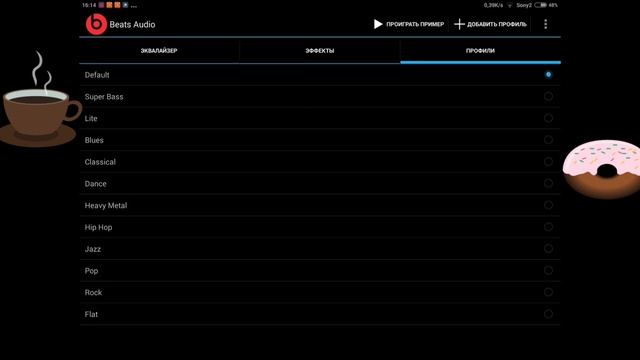Tap the Wi-Fi icon in status bar

[x=509, y=5]
